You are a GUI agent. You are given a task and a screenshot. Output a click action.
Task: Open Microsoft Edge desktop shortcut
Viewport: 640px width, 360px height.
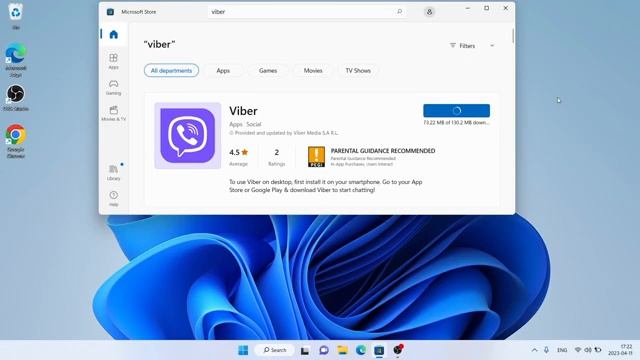click(16, 60)
